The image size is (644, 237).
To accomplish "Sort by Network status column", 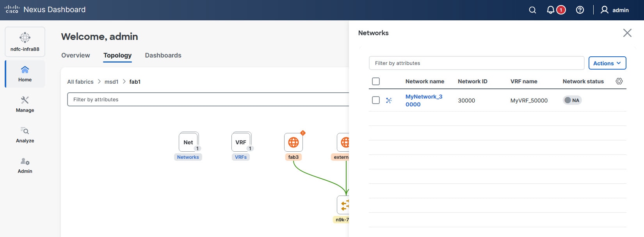I will [x=583, y=81].
